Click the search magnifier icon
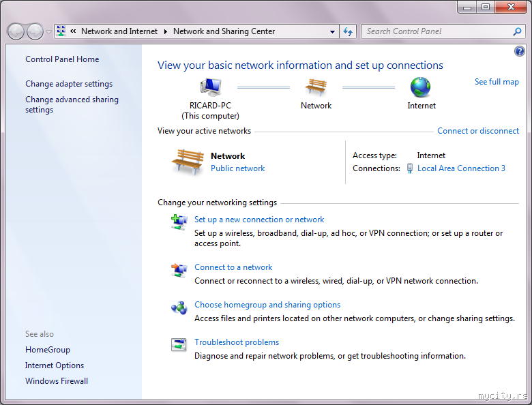This screenshot has width=532, height=405. point(517,31)
